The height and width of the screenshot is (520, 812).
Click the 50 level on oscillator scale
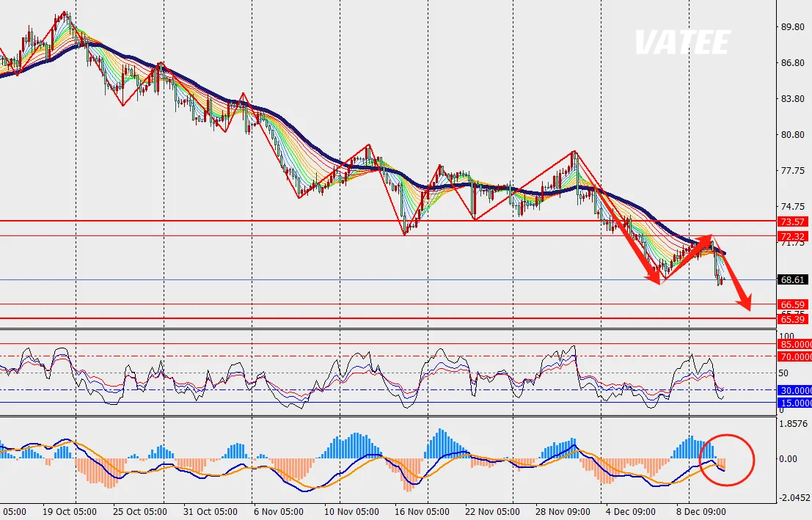click(783, 373)
